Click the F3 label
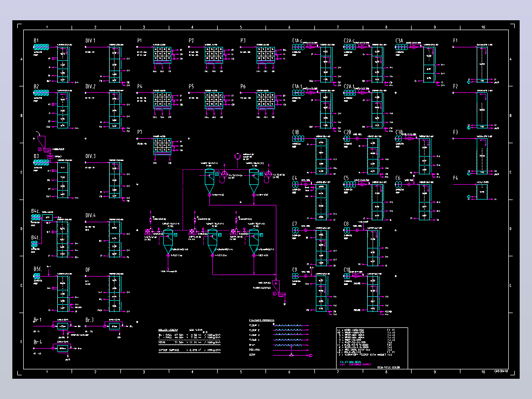Image resolution: width=532 pixels, height=399 pixels. tap(456, 132)
